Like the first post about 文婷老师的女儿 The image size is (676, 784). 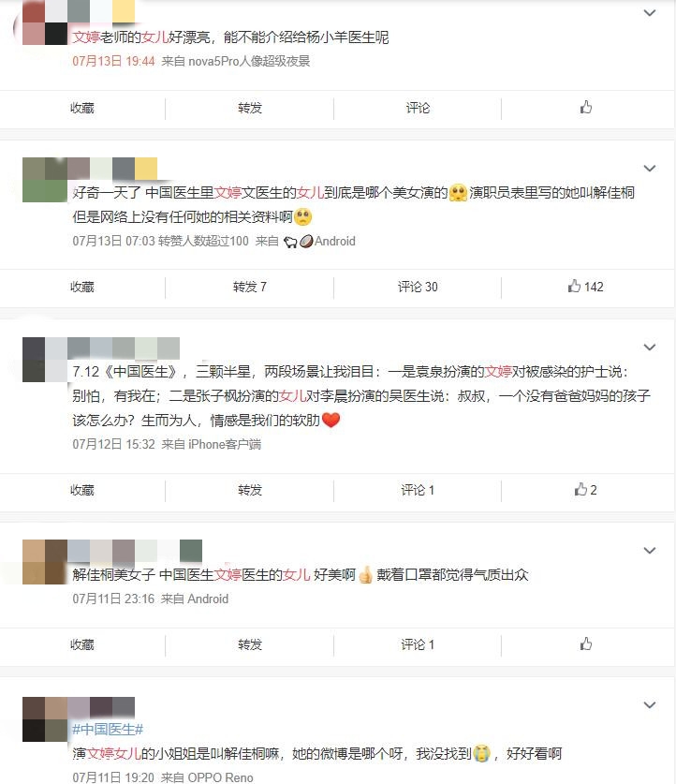(x=586, y=107)
